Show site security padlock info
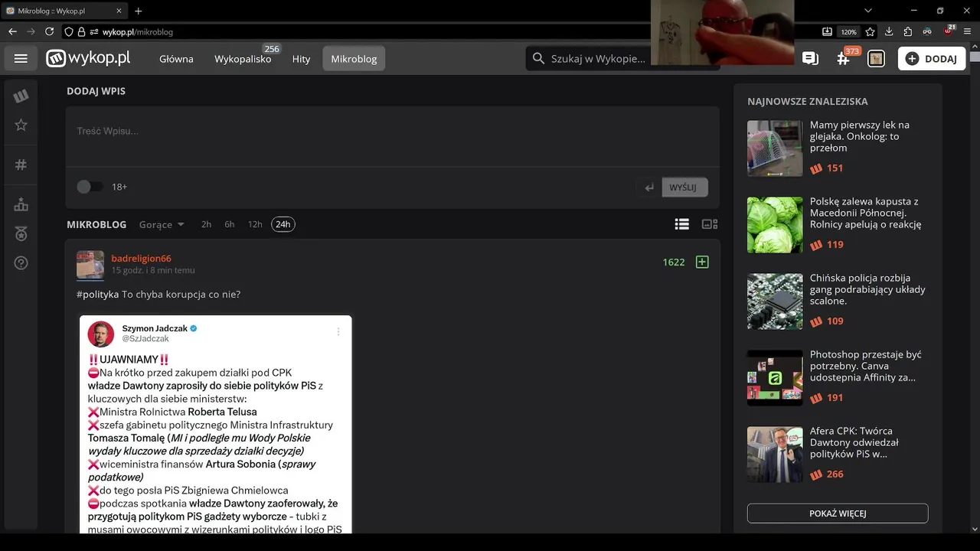The height and width of the screenshot is (551, 980). [81, 32]
